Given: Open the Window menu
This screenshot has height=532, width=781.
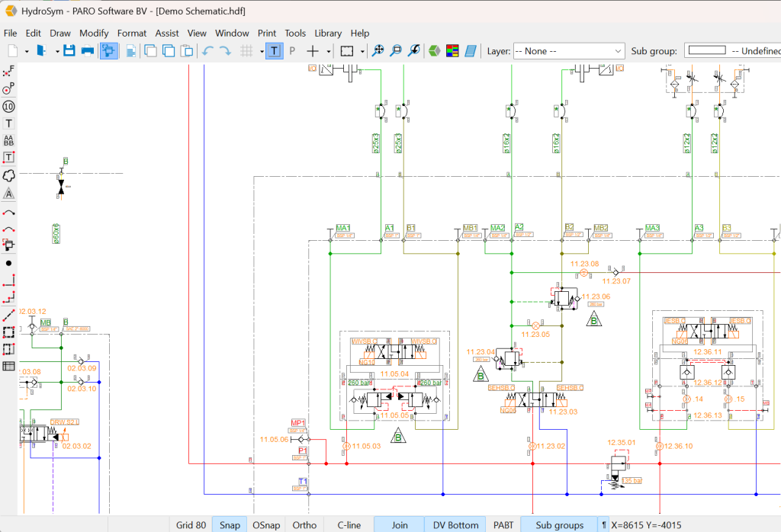Looking at the screenshot, I should tap(232, 33).
